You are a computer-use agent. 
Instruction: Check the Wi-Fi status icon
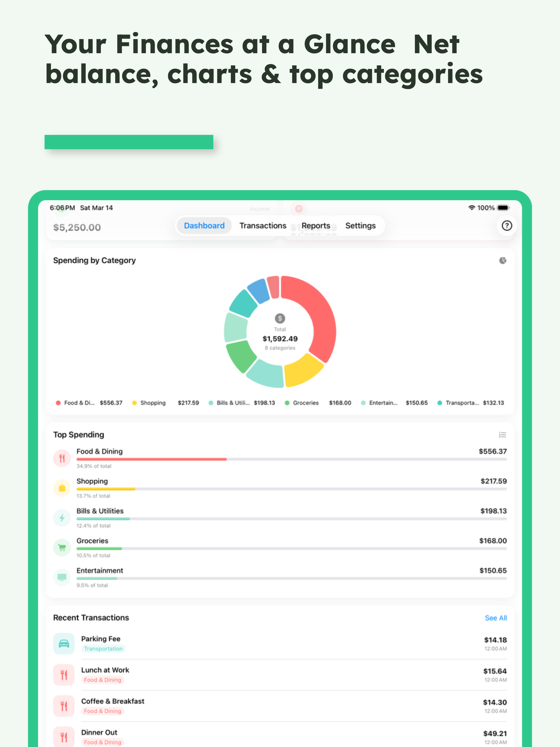(x=472, y=208)
